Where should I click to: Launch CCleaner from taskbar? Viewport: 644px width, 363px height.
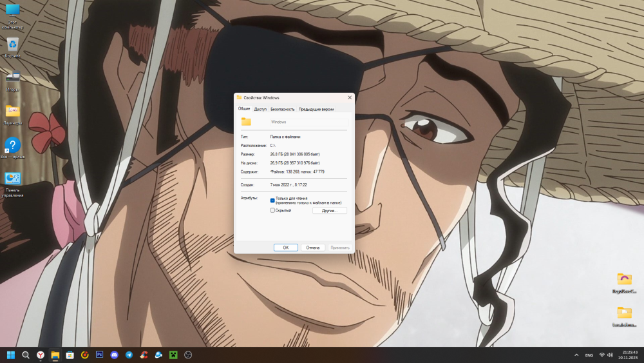click(x=144, y=355)
